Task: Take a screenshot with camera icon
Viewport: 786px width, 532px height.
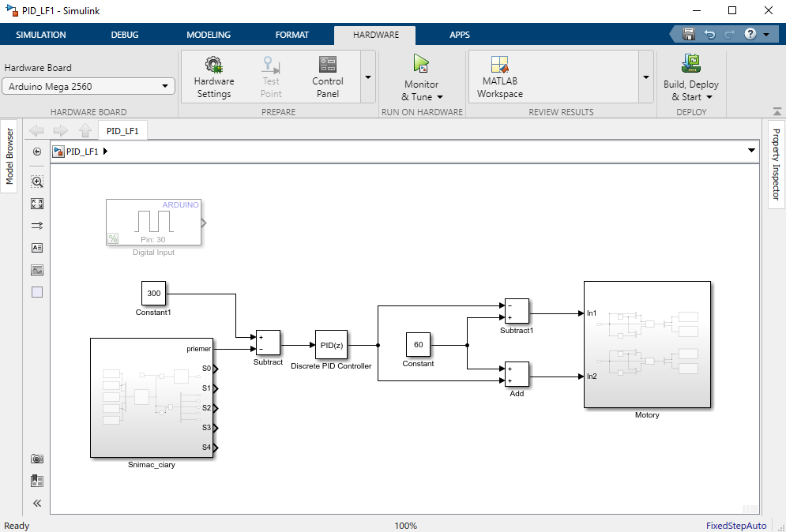Action: pos(37,459)
